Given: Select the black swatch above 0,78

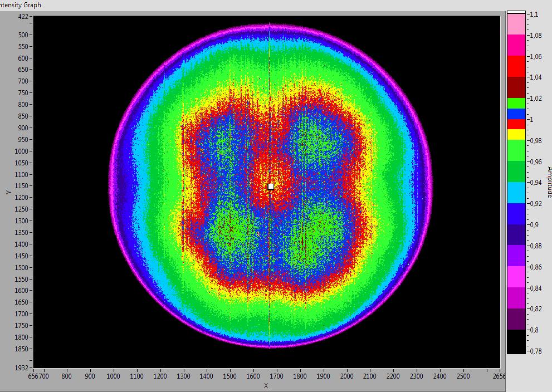Looking at the screenshot, I should (x=516, y=342).
